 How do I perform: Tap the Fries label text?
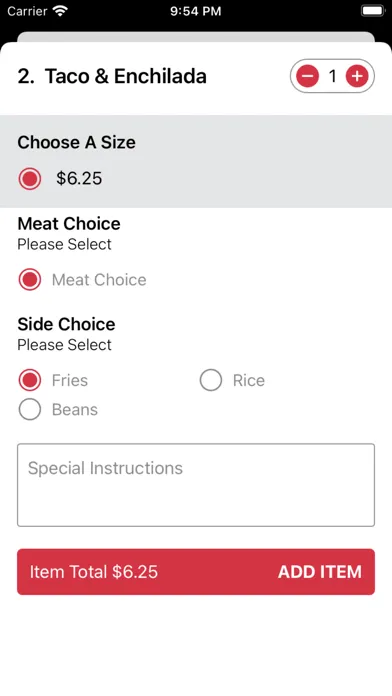pos(70,380)
